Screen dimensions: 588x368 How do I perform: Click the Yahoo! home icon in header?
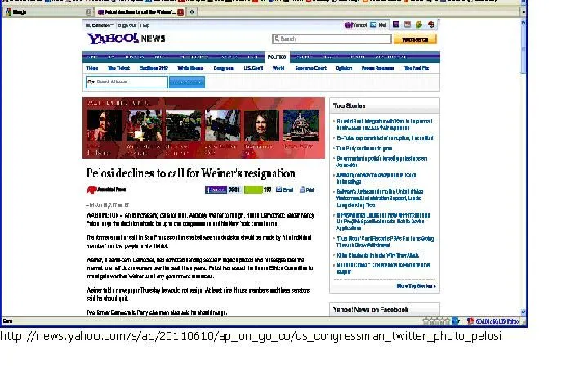[356, 25]
